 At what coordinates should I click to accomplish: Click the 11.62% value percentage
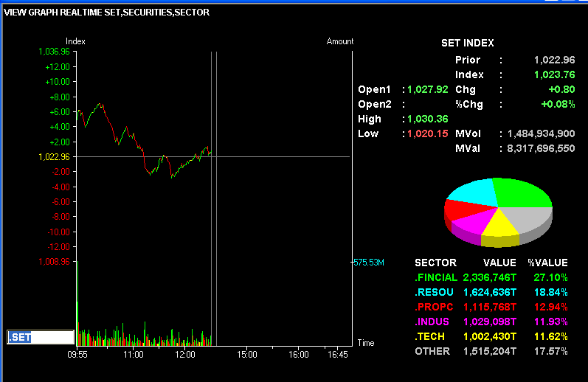550,336
